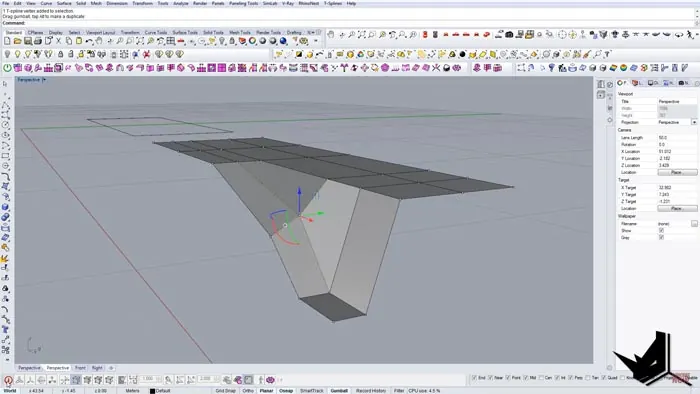Toggle SmartTrack in status bar
The width and height of the screenshot is (700, 394).
pos(311,391)
